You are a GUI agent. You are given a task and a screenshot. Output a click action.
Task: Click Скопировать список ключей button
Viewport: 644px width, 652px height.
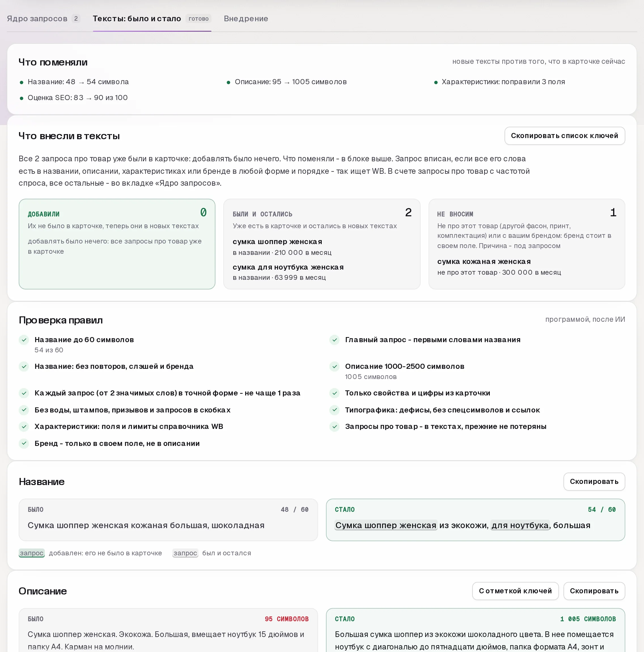(564, 136)
